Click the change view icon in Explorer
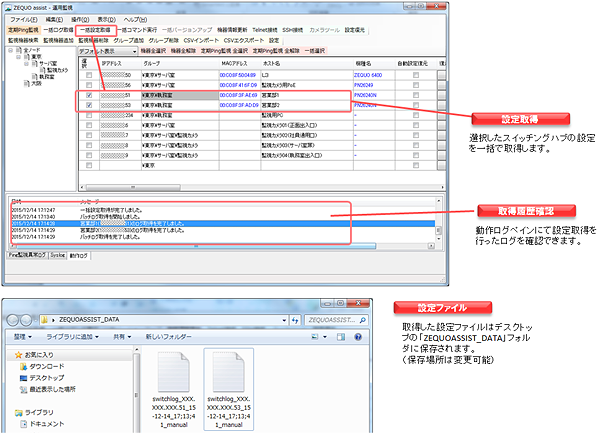The width and height of the screenshot is (600, 433). 315,337
